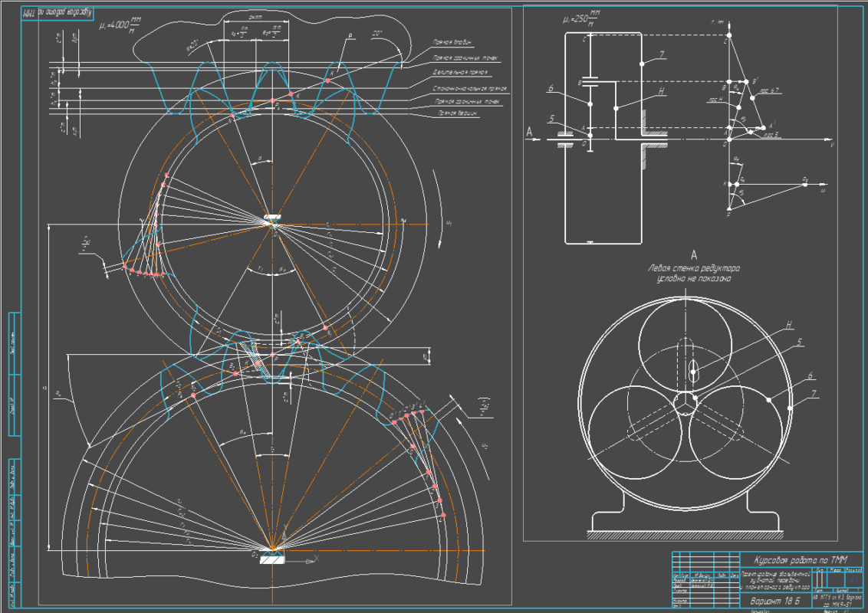
Task: Click the 4000 мм/м scale annotation
Action: [x=120, y=25]
